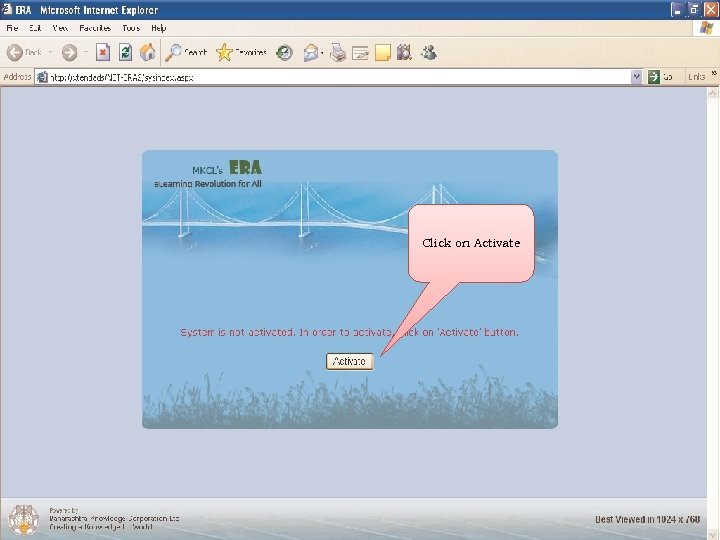This screenshot has width=720, height=540.
Task: Open the Edit menu
Action: pyautogui.click(x=35, y=28)
